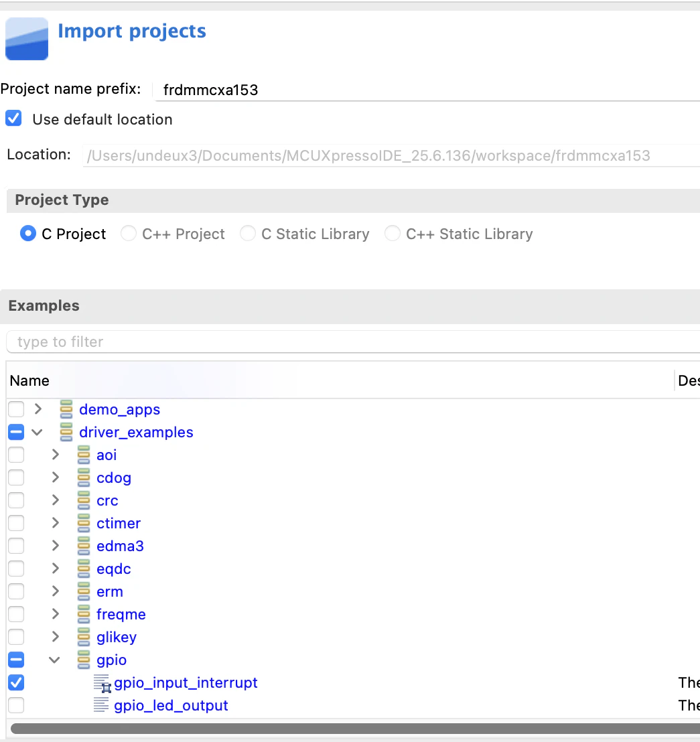This screenshot has width=700, height=742.
Task: Click the type to filter box
Action: pos(353,342)
